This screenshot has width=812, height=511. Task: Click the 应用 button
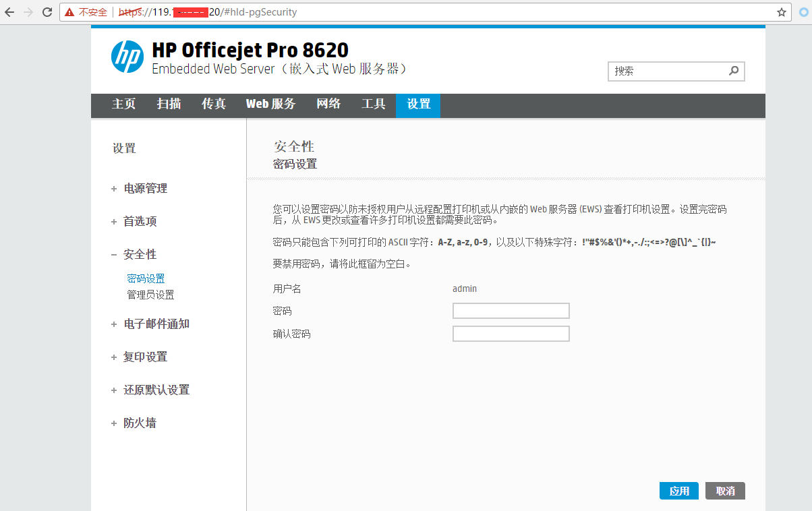(x=679, y=491)
